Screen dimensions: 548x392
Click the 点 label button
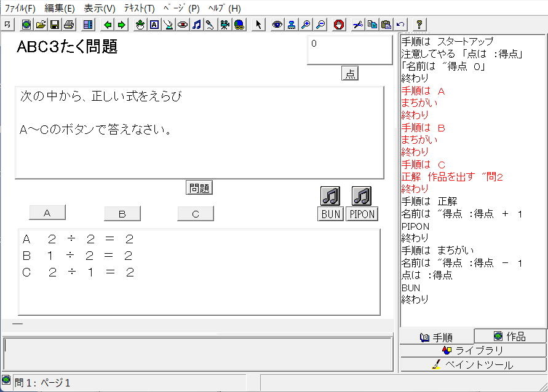(350, 73)
